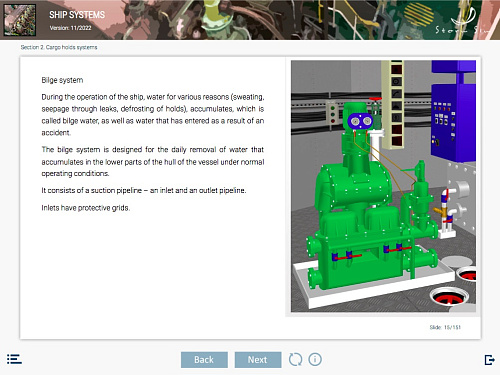Click the 'Bilge system' heading
Viewport: 500px width, 375px height.
coord(62,80)
